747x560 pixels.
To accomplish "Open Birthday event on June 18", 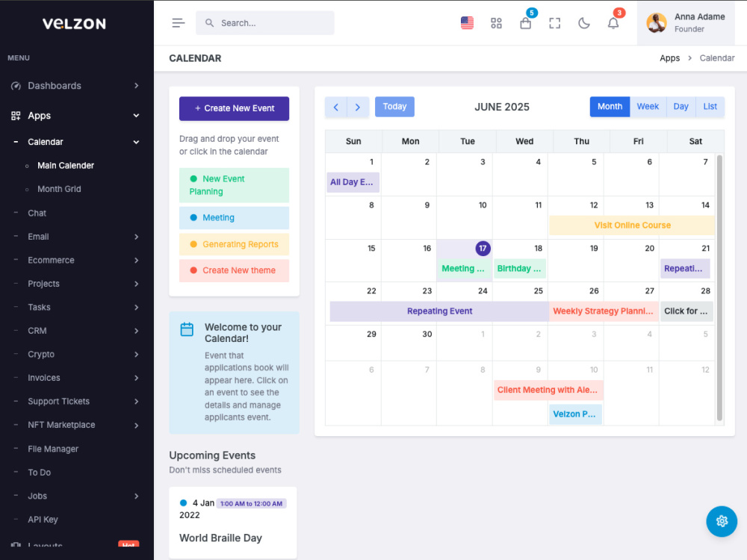I will tap(519, 269).
